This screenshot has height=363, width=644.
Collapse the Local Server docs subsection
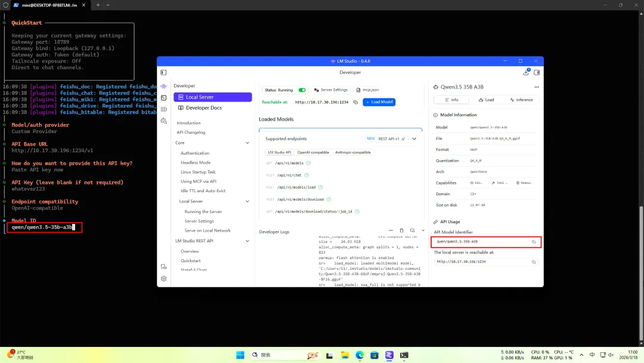point(247,201)
